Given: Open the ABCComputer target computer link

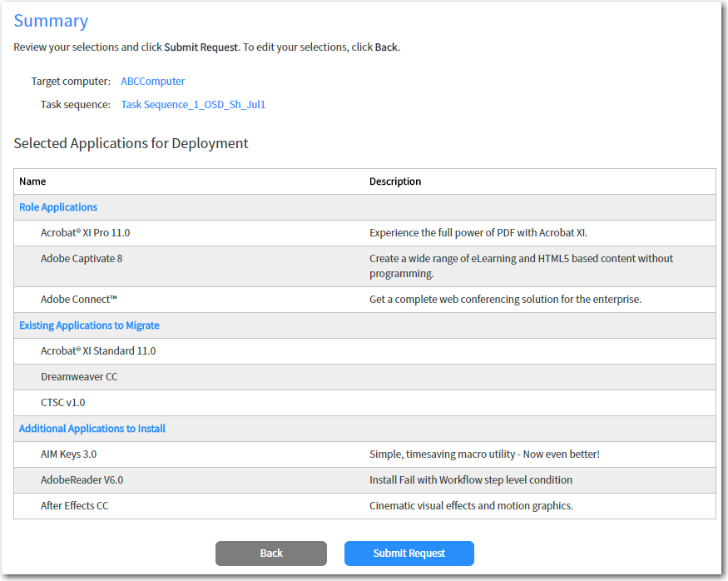Looking at the screenshot, I should [x=152, y=82].
